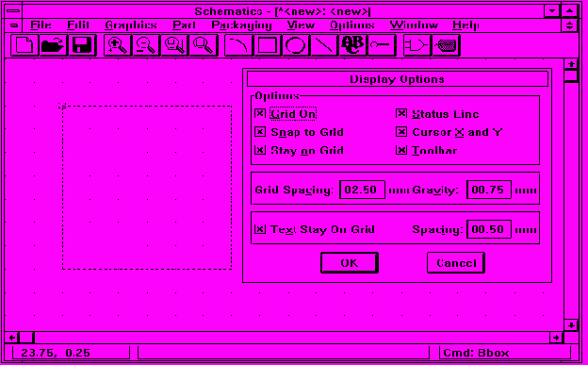588x365 pixels.
Task: Open the View menu
Action: pyautogui.click(x=301, y=25)
